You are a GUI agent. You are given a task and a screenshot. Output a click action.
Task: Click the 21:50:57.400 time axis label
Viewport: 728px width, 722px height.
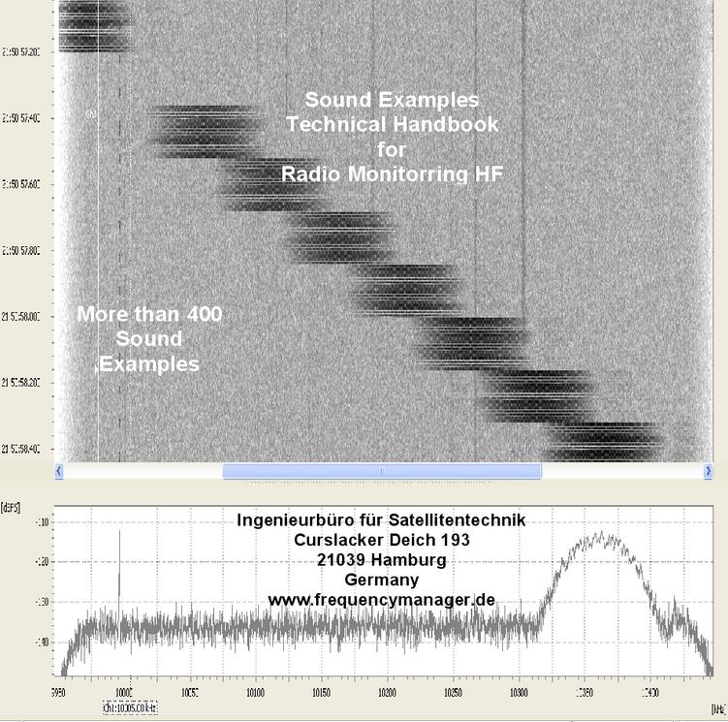tap(20, 118)
